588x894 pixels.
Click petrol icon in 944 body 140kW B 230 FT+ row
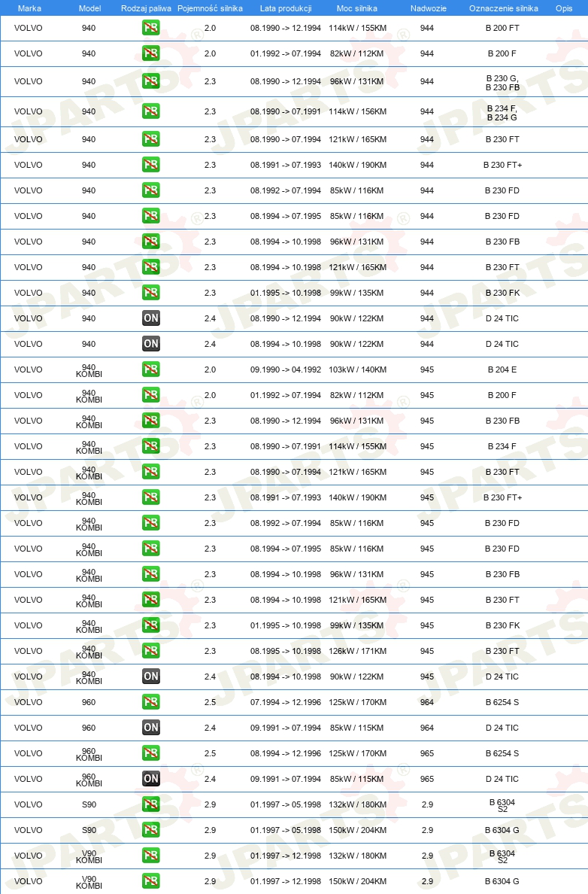tap(151, 165)
